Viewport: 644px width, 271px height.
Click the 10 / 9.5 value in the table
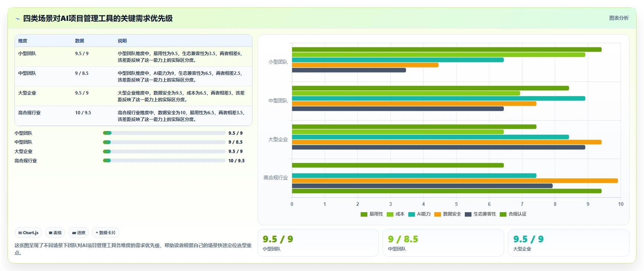(x=83, y=113)
